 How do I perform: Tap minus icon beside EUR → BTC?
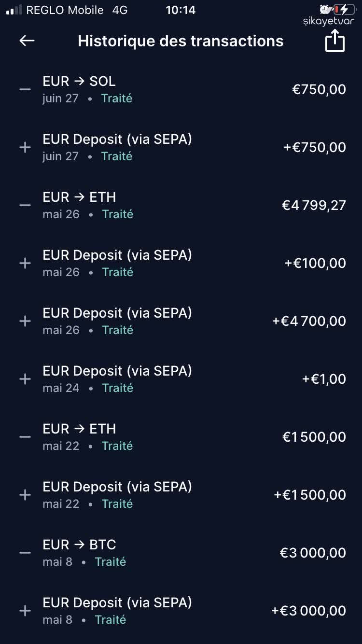25,553
